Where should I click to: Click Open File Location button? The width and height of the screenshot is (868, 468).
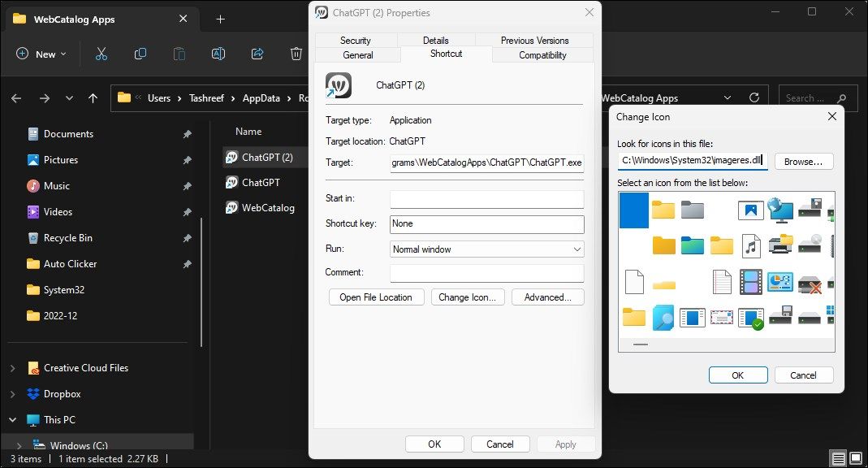point(376,297)
